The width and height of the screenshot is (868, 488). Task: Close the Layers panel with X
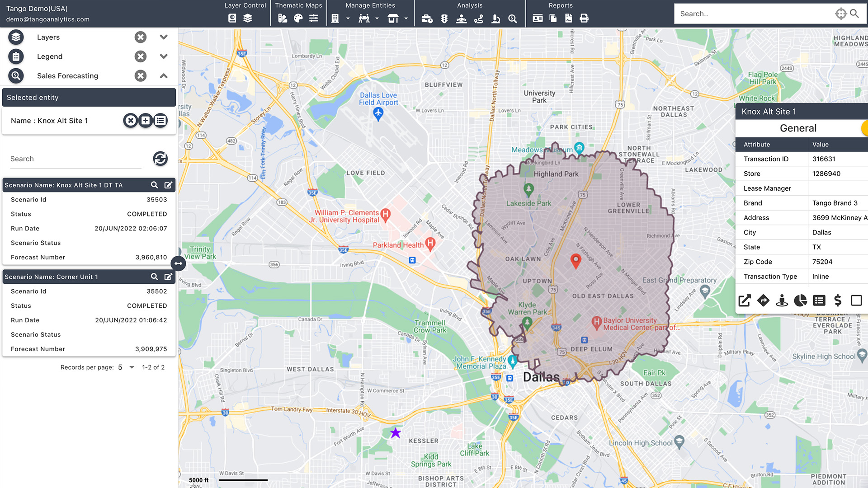[x=141, y=37]
